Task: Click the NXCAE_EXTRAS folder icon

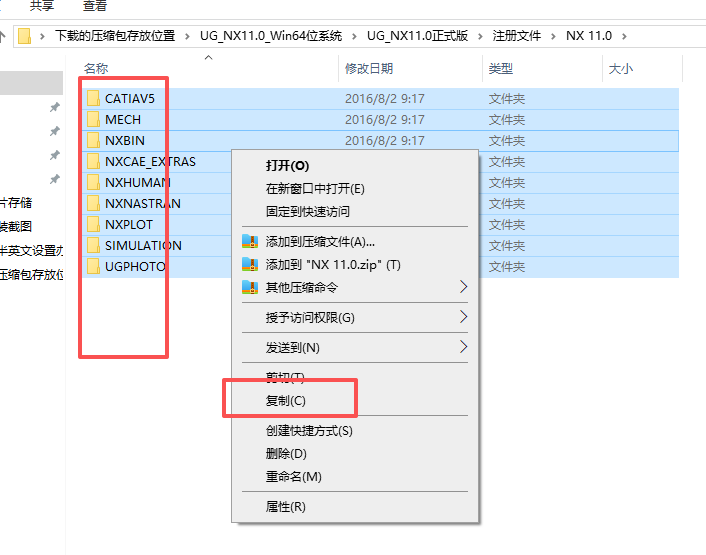Action: pos(93,161)
